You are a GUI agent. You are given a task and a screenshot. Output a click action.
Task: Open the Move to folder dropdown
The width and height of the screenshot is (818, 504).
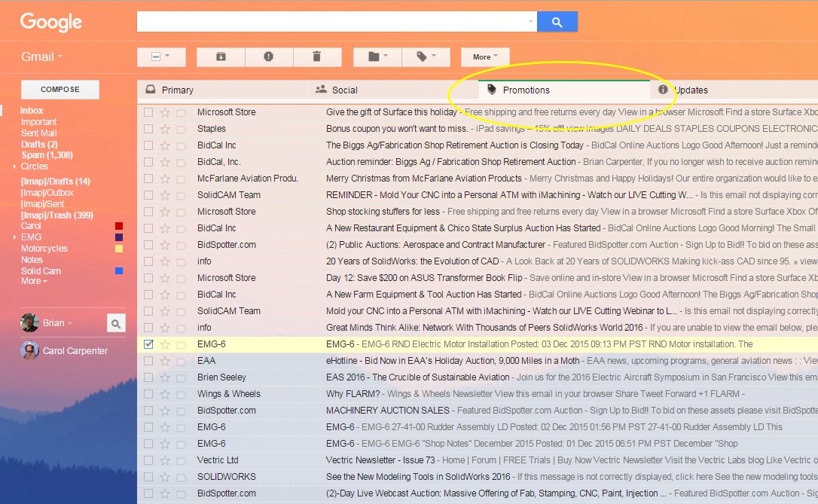(x=377, y=57)
